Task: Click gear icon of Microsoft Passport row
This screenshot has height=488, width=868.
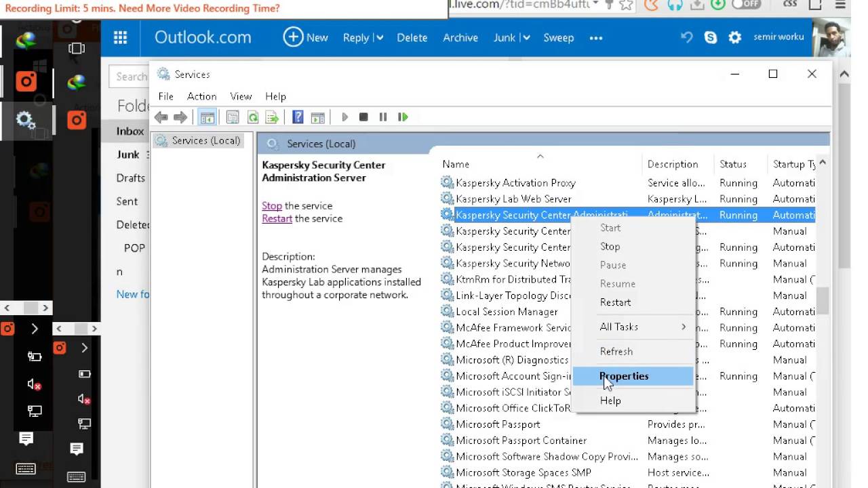Action: pos(447,424)
